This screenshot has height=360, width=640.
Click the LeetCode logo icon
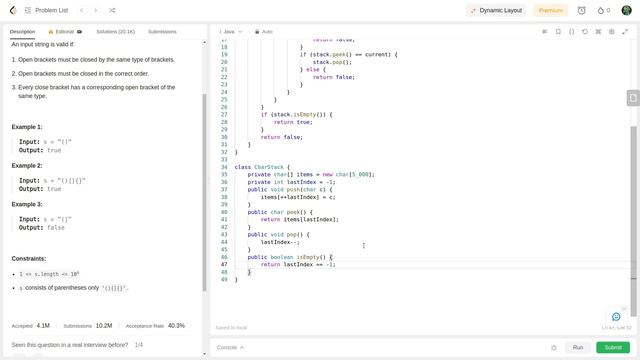(x=13, y=10)
